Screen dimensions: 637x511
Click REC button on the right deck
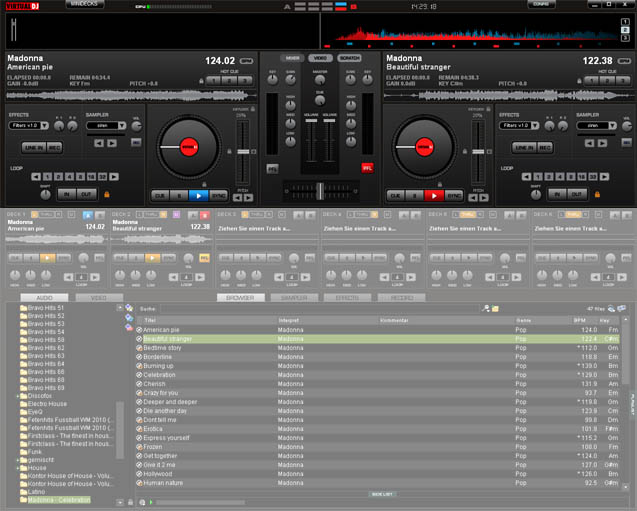click(545, 147)
